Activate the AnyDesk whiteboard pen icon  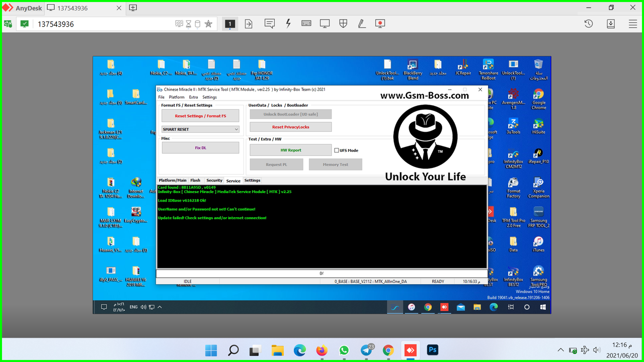[x=362, y=24]
